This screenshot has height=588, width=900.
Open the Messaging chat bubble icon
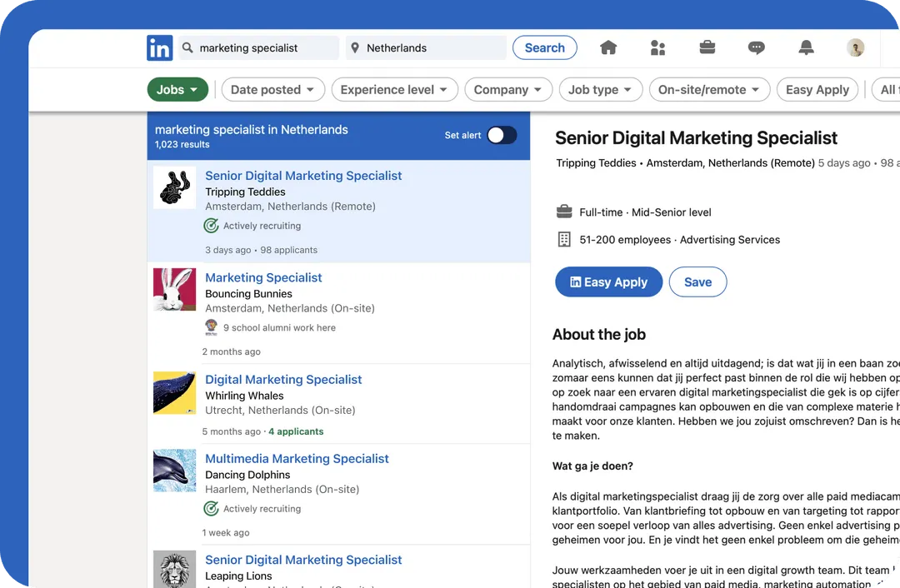pos(757,47)
